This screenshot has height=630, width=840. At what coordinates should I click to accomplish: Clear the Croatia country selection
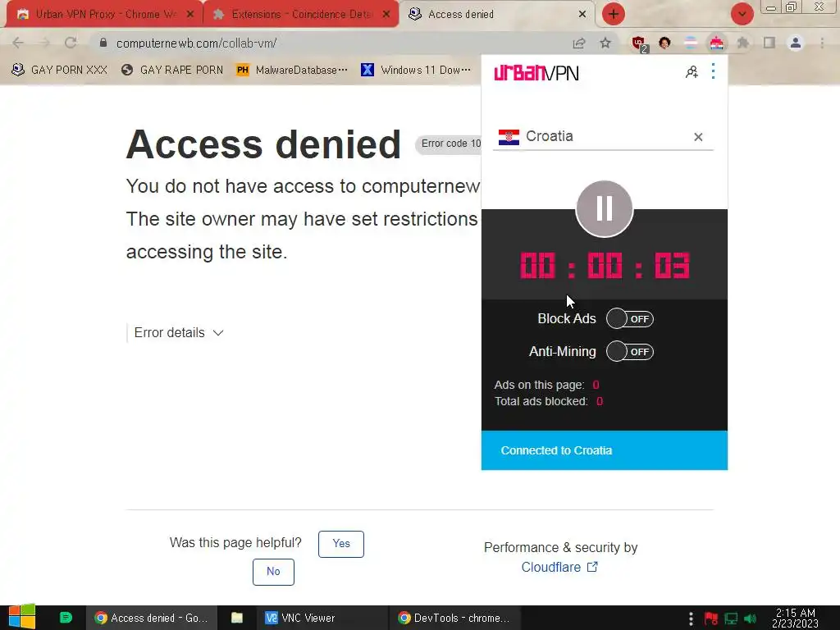point(698,137)
